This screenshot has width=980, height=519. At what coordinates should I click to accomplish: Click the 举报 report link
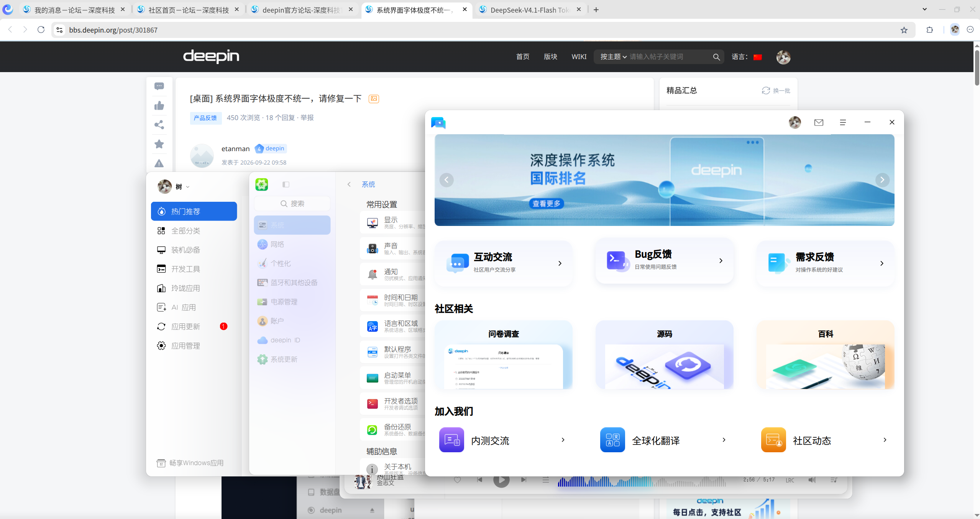click(x=307, y=117)
